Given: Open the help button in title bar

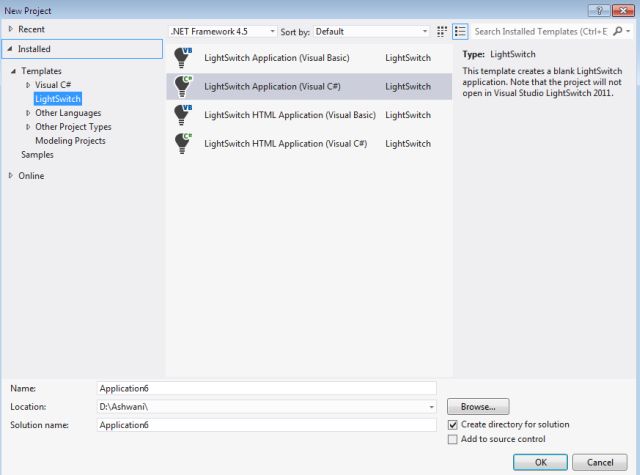Looking at the screenshot, I should tap(599, 11).
